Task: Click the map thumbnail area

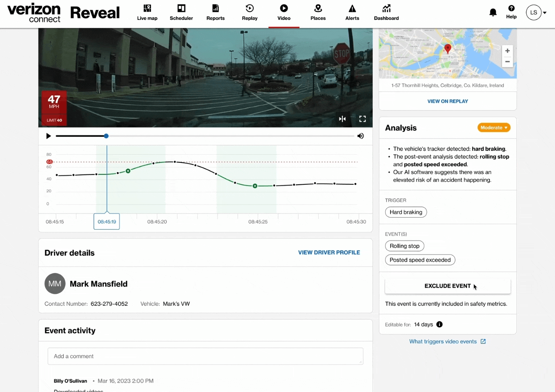Action: 448,53
